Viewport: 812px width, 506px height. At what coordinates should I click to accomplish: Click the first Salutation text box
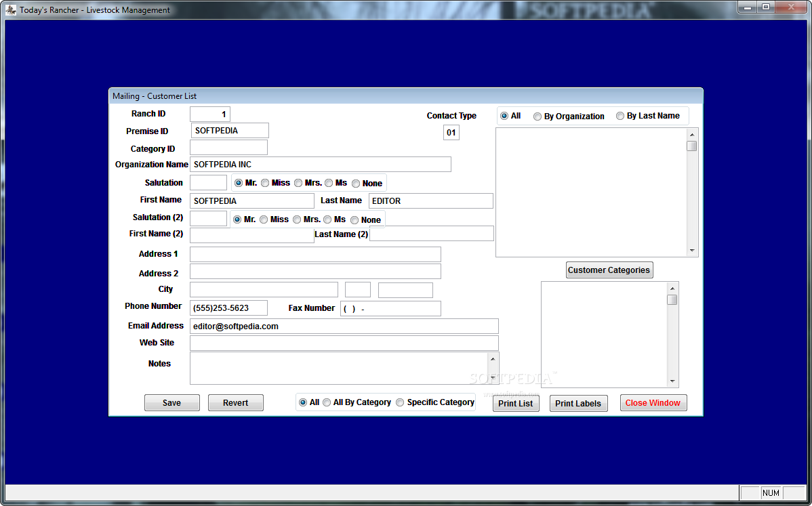pos(208,183)
